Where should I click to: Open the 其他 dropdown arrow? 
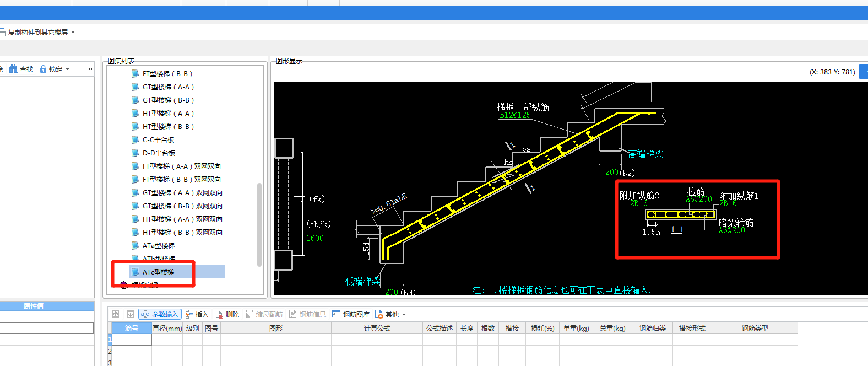point(404,315)
